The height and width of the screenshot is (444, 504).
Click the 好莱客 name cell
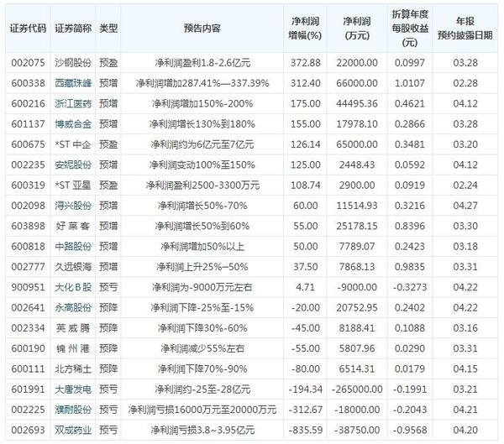[73, 226]
